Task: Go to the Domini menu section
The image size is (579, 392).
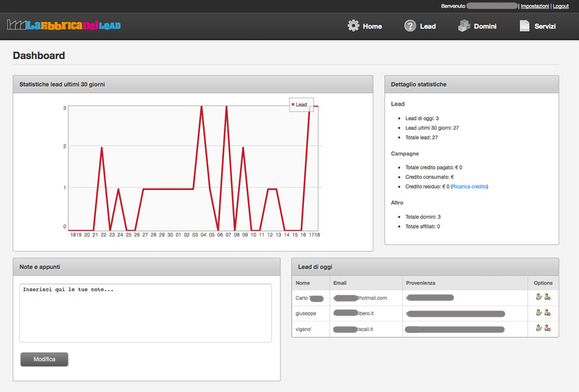Action: (x=485, y=27)
